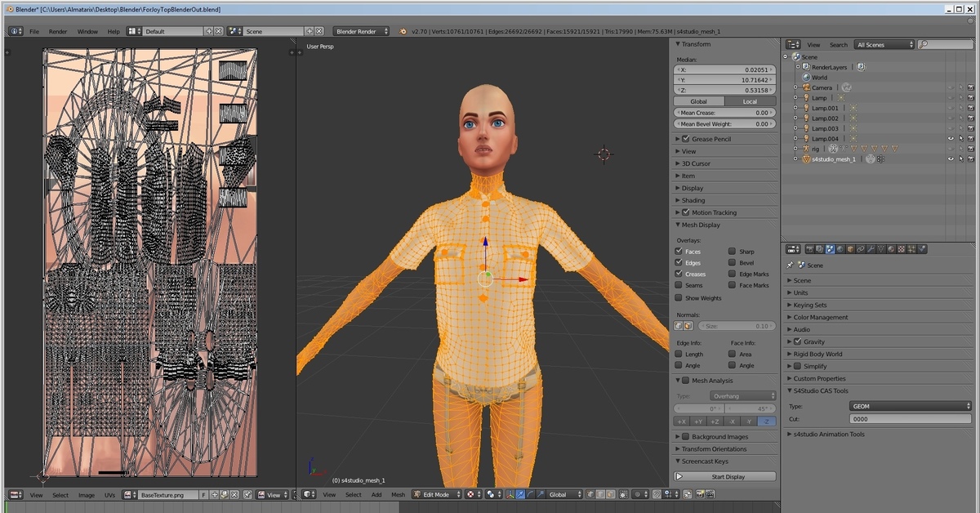Hide s4studio_mesh_1 using its eye icon

950,159
